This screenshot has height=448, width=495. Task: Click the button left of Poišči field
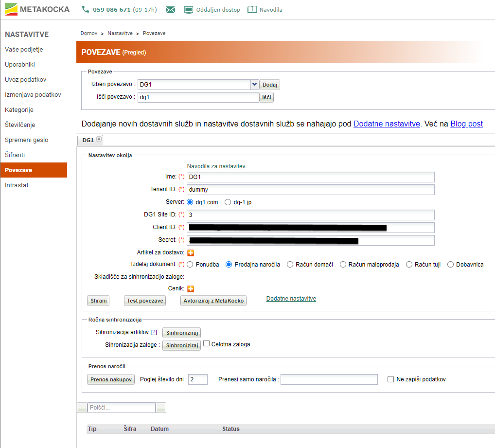coord(82,408)
